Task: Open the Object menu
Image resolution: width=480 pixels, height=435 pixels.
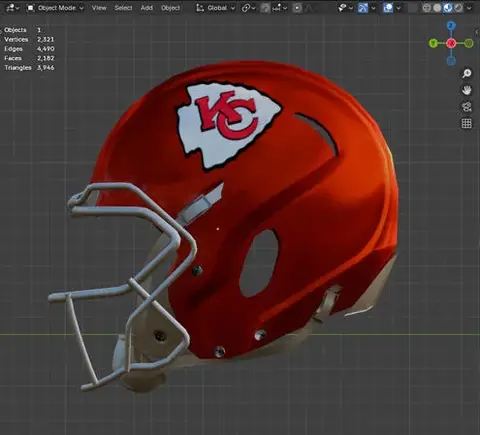Action: pyautogui.click(x=170, y=8)
